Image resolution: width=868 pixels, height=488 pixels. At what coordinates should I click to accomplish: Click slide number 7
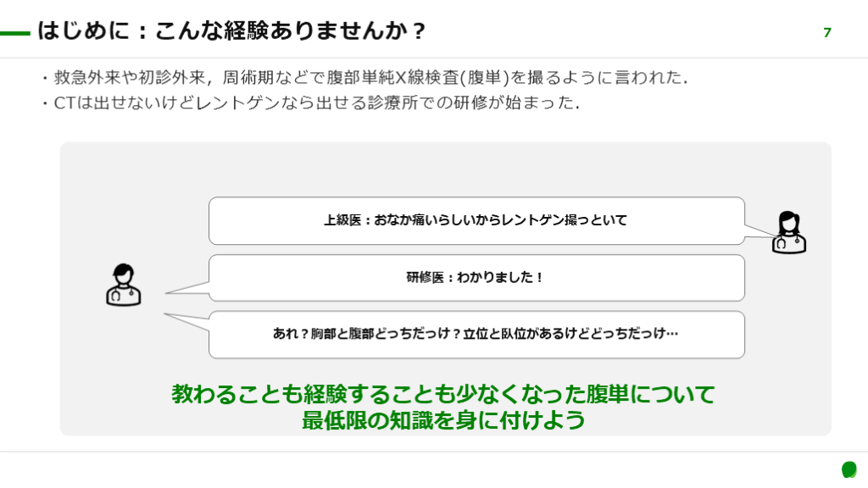(827, 33)
